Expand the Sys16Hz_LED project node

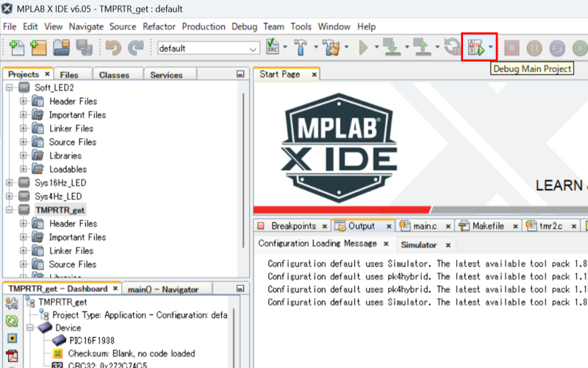tap(10, 183)
